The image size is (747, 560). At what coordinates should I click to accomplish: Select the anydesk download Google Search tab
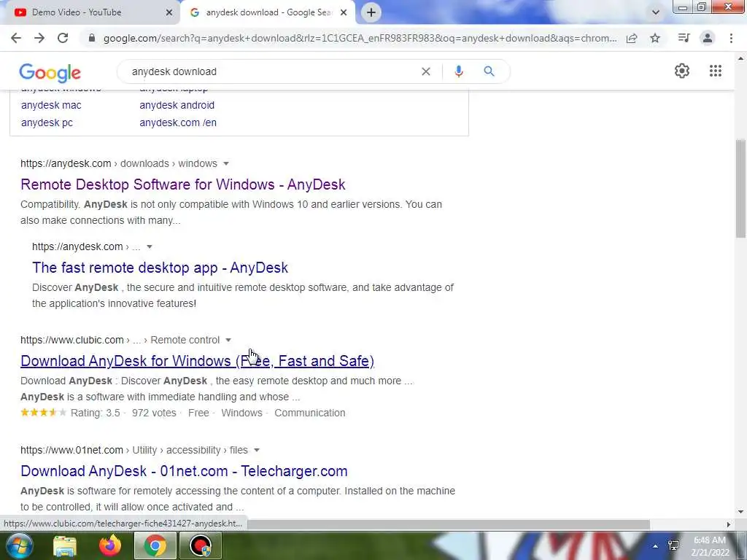click(x=268, y=12)
